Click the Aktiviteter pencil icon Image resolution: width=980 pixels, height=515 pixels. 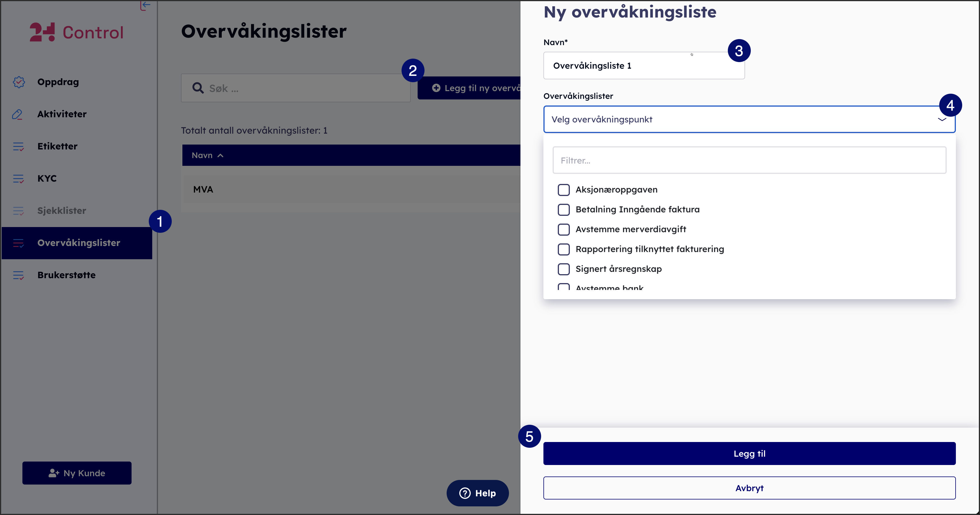18,114
